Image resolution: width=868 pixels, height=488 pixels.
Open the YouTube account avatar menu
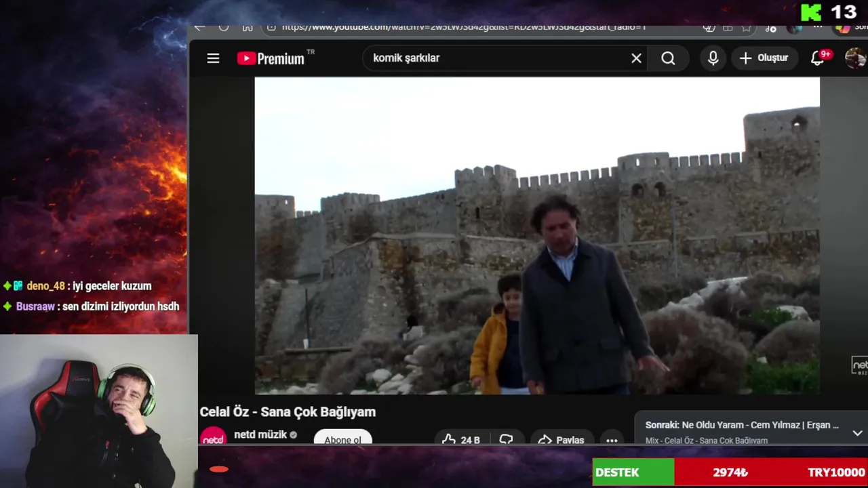coord(855,58)
